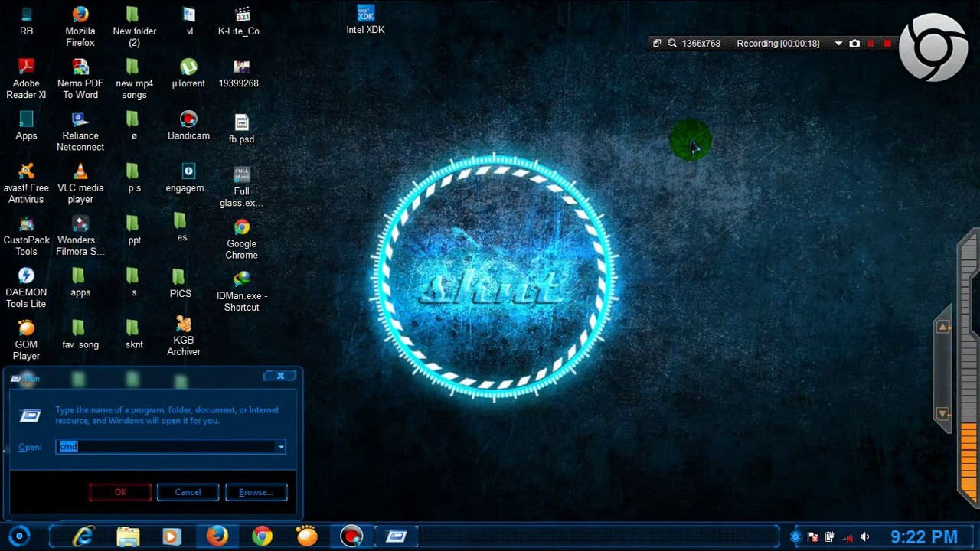
Task: Select the vl desktop file
Action: click(x=189, y=21)
